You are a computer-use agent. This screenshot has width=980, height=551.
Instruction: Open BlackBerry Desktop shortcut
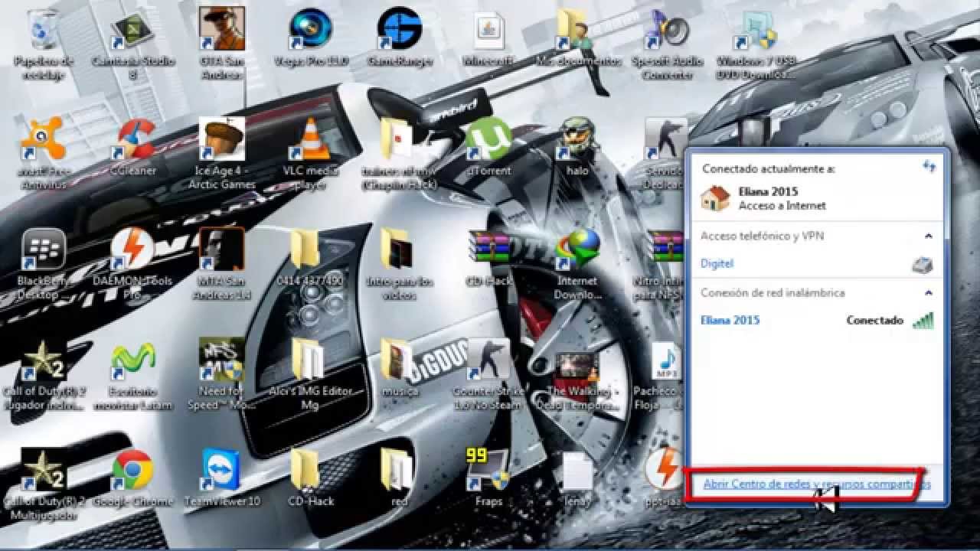click(x=43, y=264)
